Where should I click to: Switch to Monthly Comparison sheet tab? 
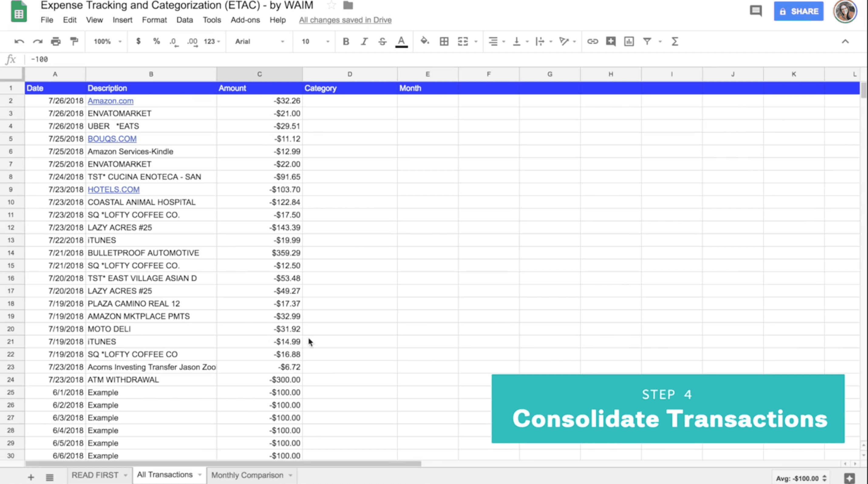(x=247, y=475)
